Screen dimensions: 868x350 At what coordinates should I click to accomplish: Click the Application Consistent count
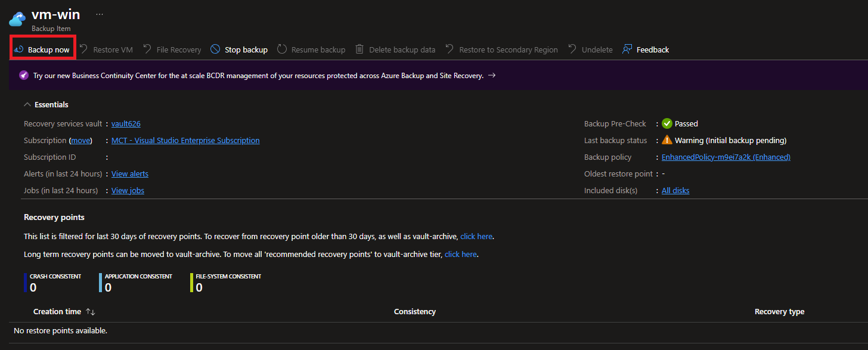click(x=108, y=287)
